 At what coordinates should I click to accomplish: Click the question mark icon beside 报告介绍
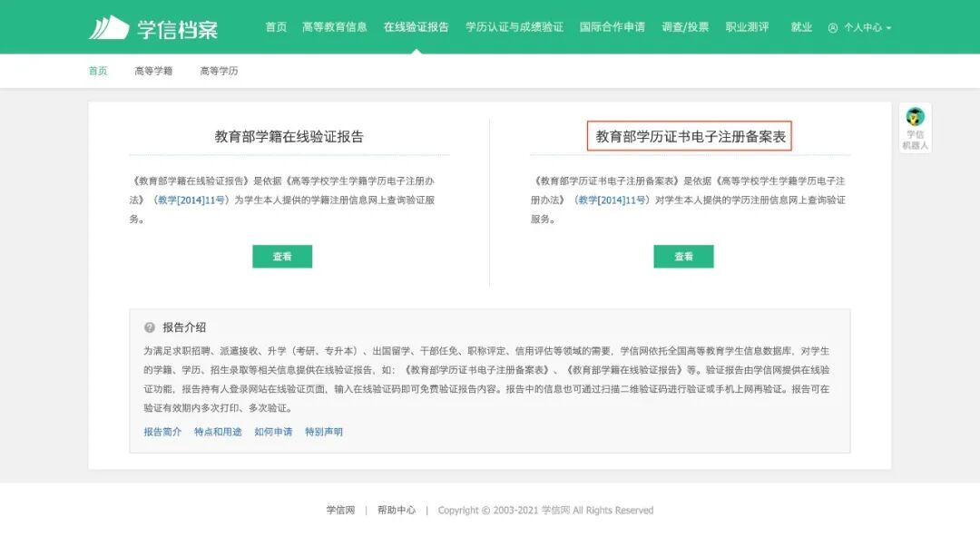click(x=150, y=327)
